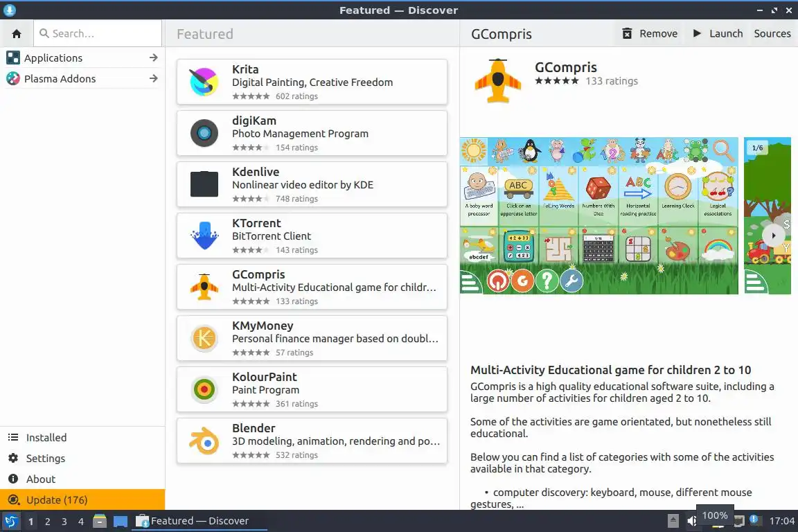798x532 pixels.
Task: Click the Settings gear icon
Action: coord(13,458)
